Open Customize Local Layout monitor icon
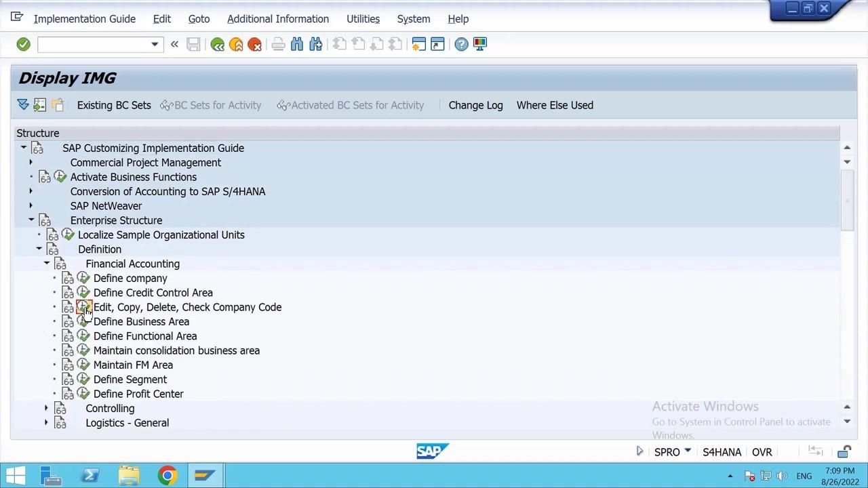This screenshot has width=868, height=488. (480, 44)
